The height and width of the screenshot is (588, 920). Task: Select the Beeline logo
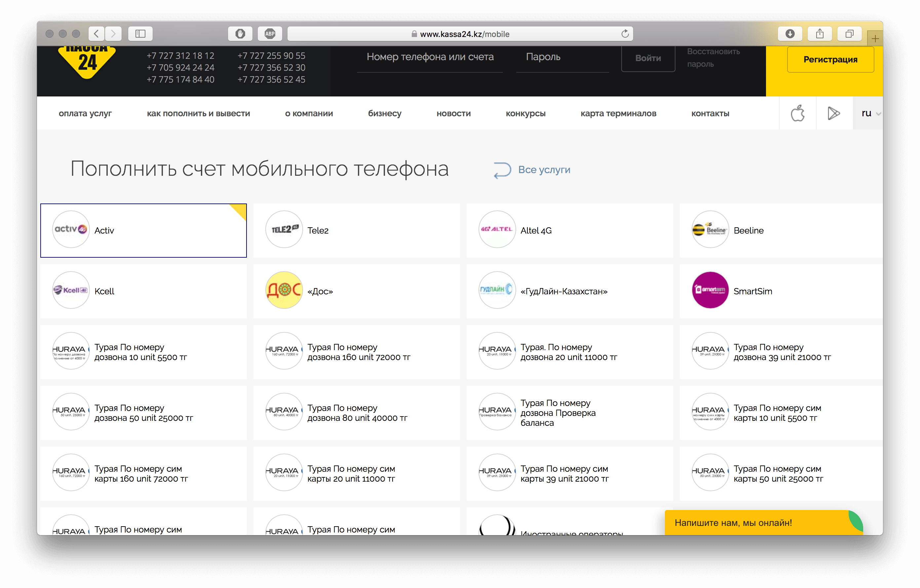pos(710,230)
